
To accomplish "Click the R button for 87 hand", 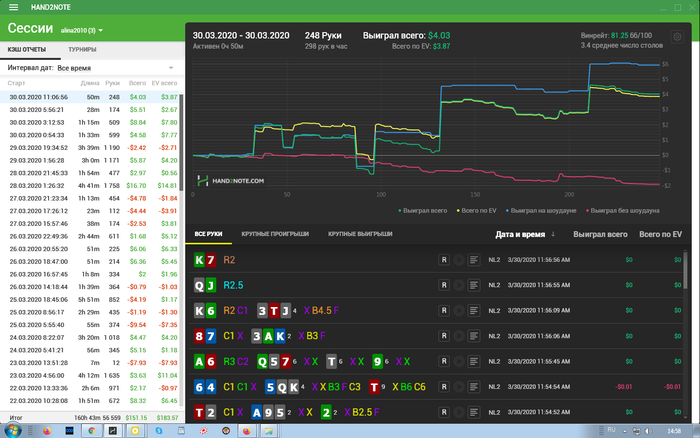I will pos(444,336).
